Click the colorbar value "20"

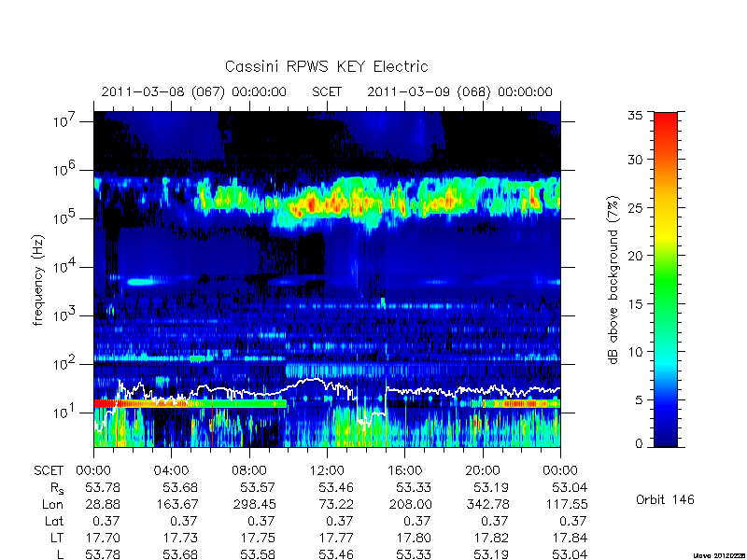coord(635,255)
